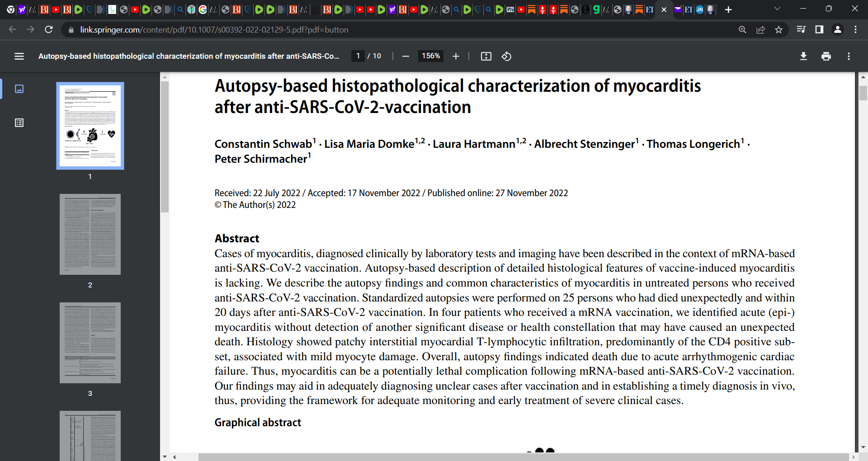Click author name Albrecht Stenzinger
Screen dimensions: 868x461
pos(585,144)
